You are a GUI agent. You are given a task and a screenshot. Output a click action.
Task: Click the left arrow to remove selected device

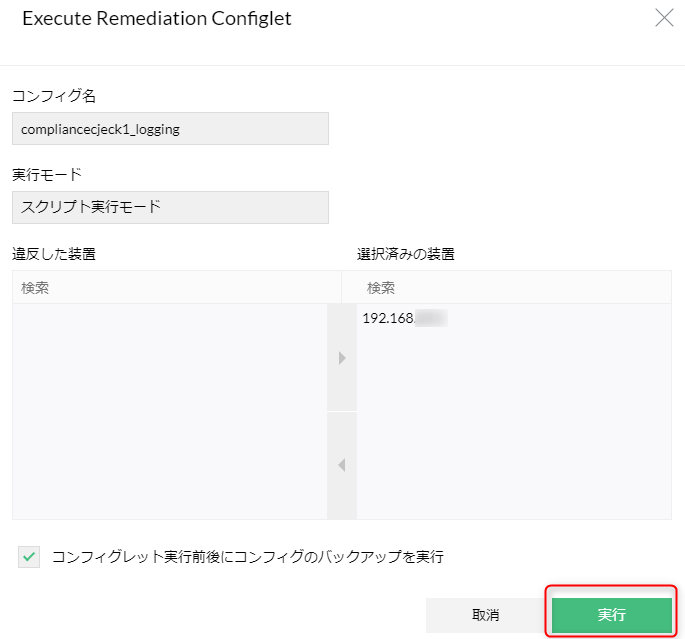[x=342, y=465]
